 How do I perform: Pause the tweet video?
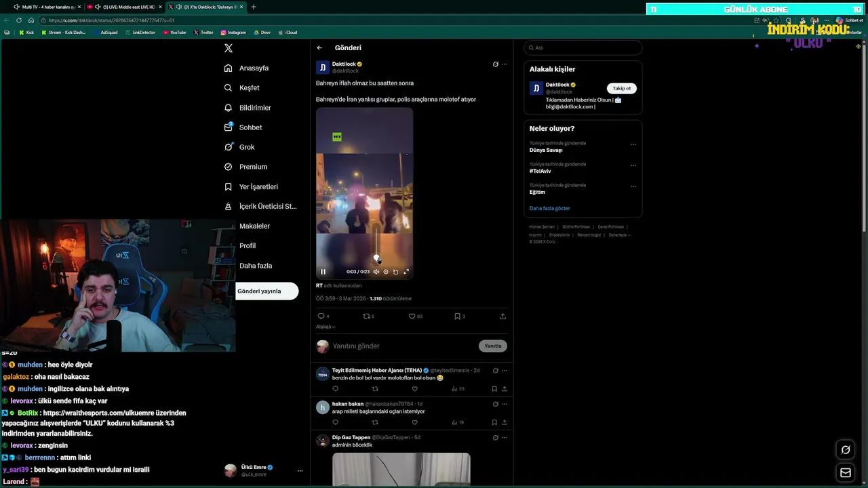pos(323,272)
